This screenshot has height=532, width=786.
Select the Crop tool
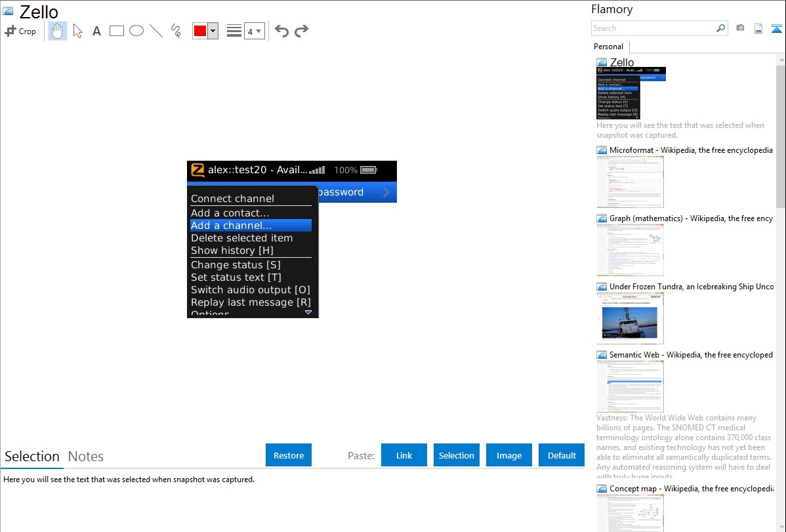click(20, 31)
